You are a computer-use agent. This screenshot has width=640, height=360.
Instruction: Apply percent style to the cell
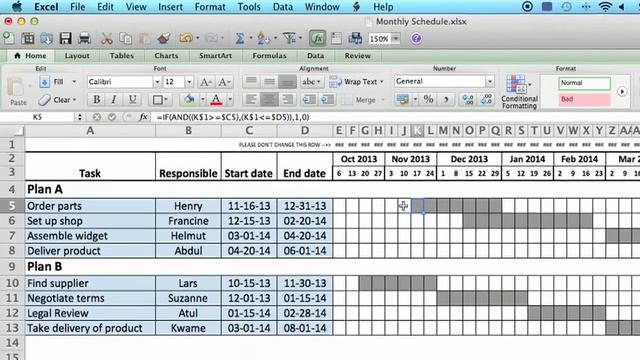click(x=428, y=99)
